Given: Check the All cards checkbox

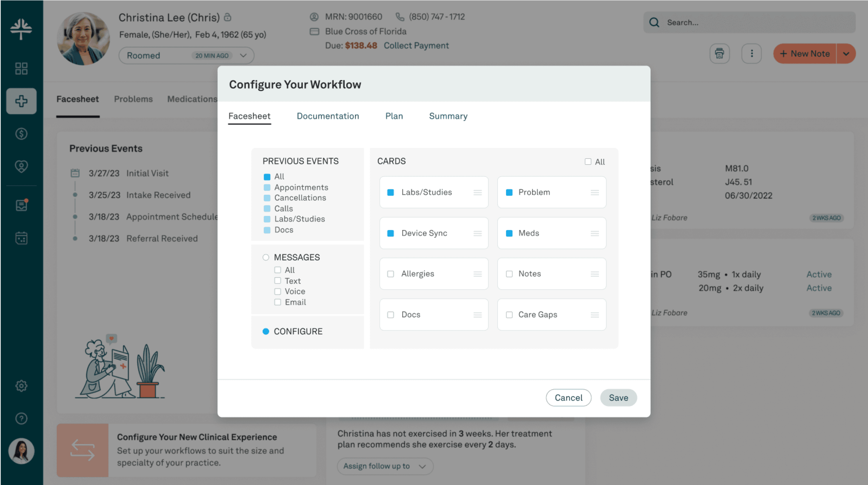Looking at the screenshot, I should point(588,162).
